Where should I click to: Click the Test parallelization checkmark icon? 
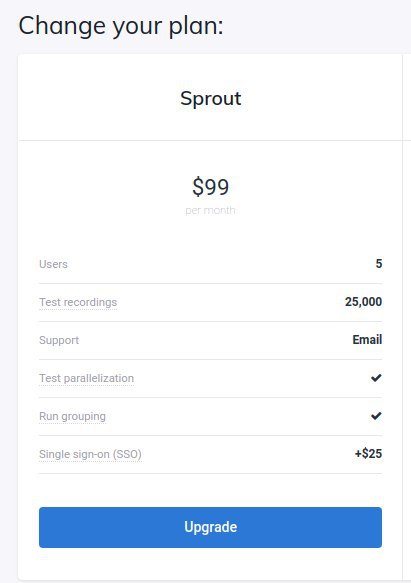(x=376, y=378)
